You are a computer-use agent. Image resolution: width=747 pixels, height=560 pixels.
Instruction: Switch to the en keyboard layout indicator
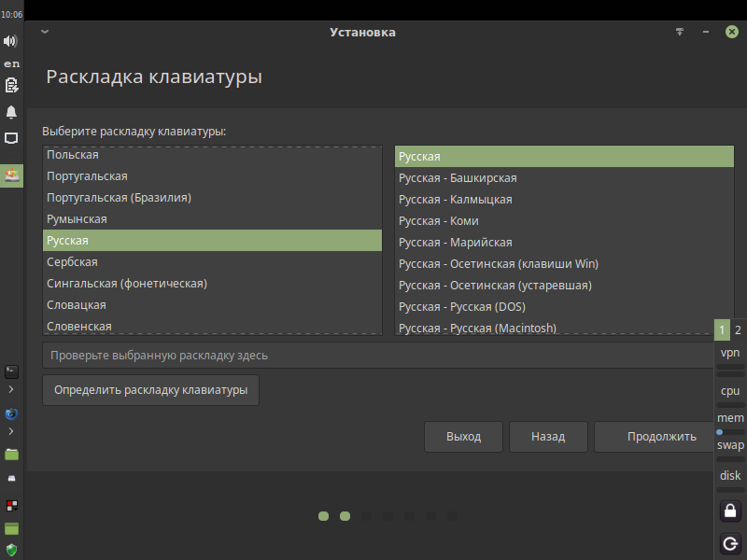coord(11,63)
